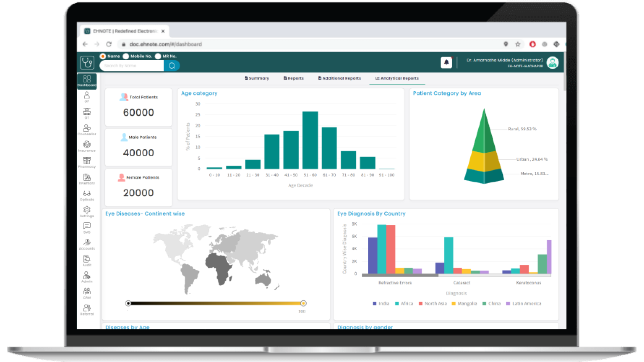Screen dimensions: 644x362
Task: Click Eye Diseases- Continent wise title
Action: click(145, 214)
